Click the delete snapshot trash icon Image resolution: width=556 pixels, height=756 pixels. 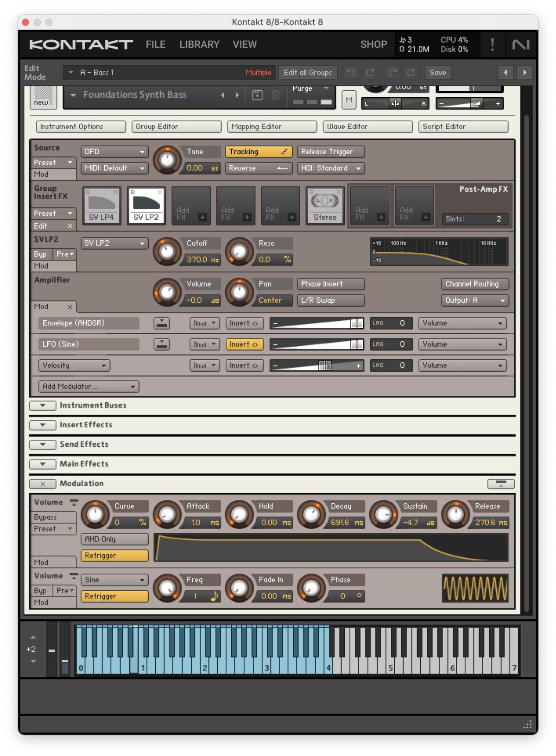click(275, 95)
